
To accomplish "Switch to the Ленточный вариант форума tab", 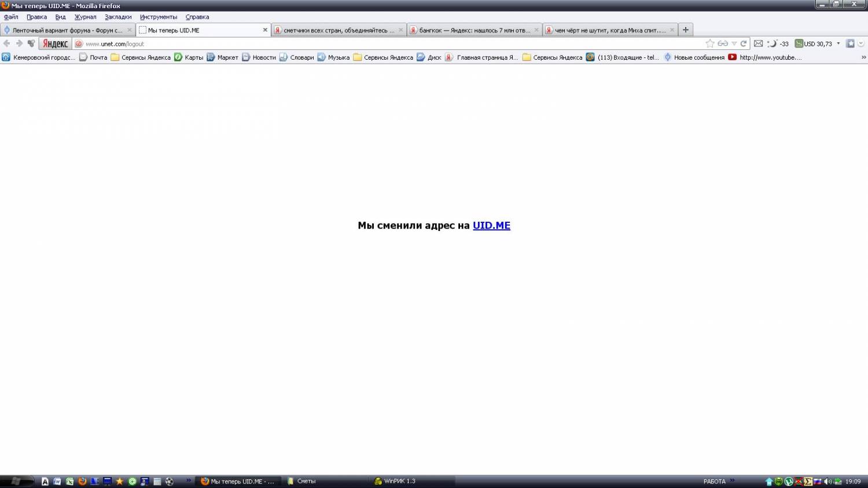I will pyautogui.click(x=68, y=30).
